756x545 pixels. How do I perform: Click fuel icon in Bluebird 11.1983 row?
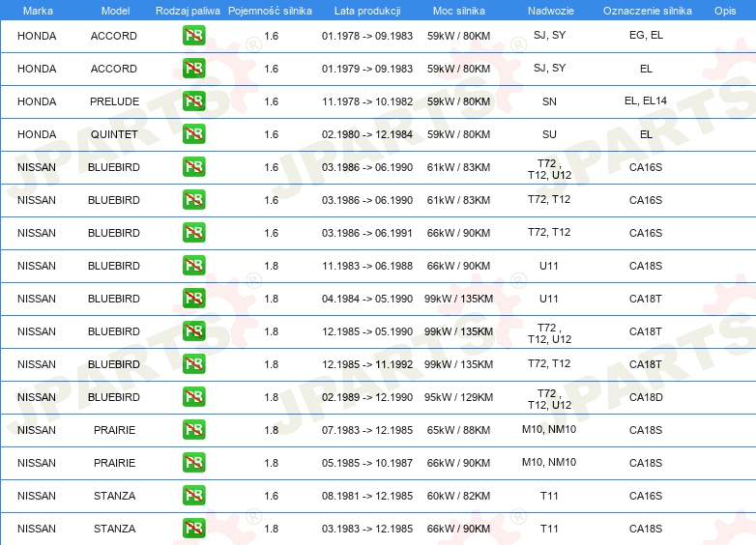point(193,266)
